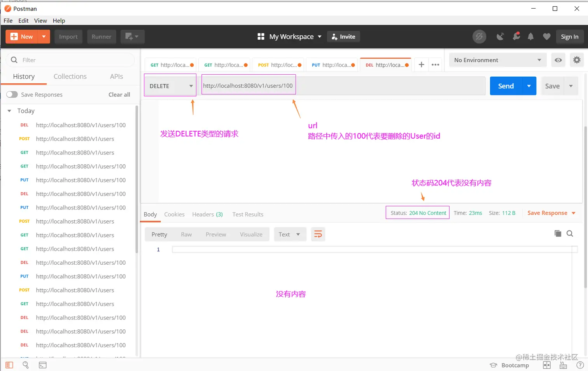Open the New button dropdown arrow

click(44, 37)
